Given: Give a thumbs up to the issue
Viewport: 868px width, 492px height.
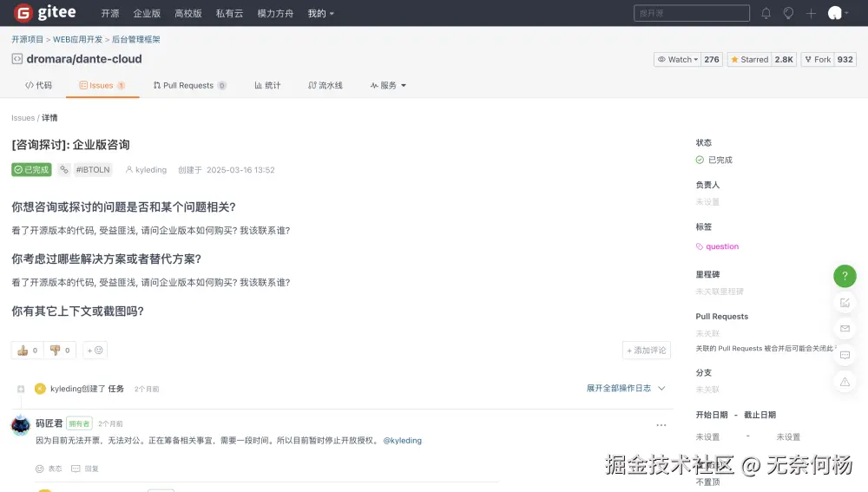Looking at the screenshot, I should (27, 350).
